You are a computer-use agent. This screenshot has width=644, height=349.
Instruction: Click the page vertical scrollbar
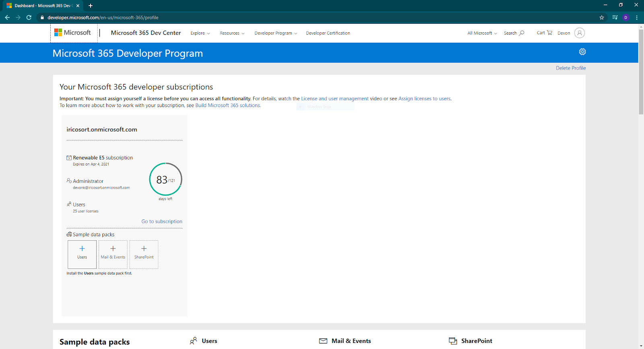pos(641,72)
